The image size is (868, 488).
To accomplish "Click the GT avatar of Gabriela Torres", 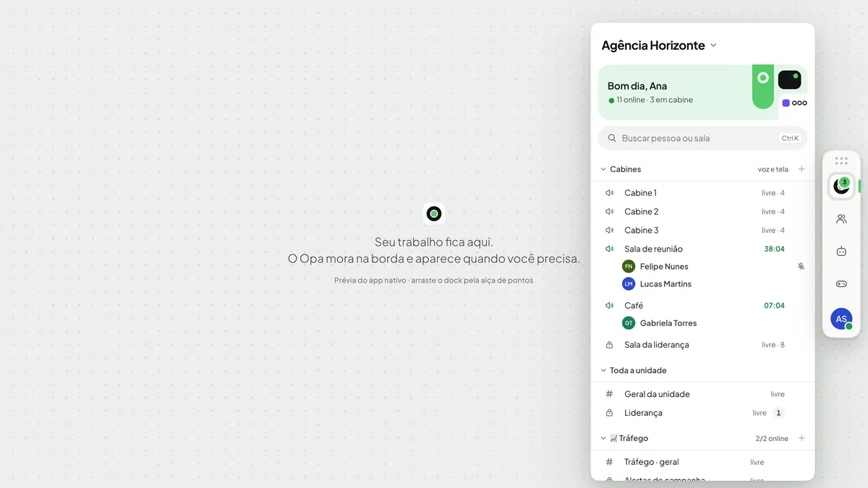I will pyautogui.click(x=629, y=323).
